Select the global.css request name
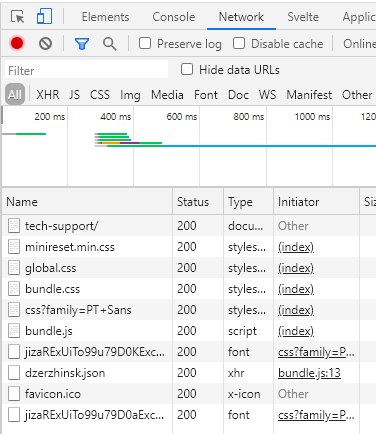 pos(51,268)
